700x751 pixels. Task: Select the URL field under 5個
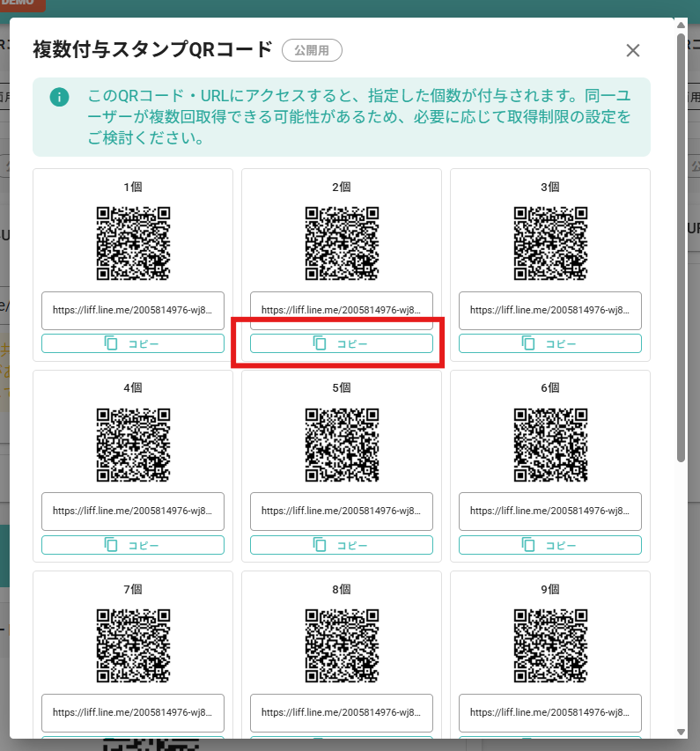(x=342, y=511)
